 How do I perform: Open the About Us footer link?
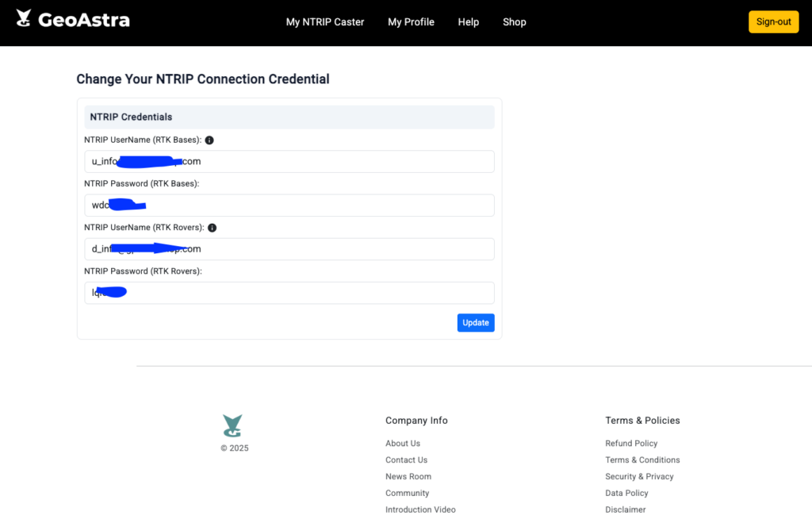click(x=403, y=444)
